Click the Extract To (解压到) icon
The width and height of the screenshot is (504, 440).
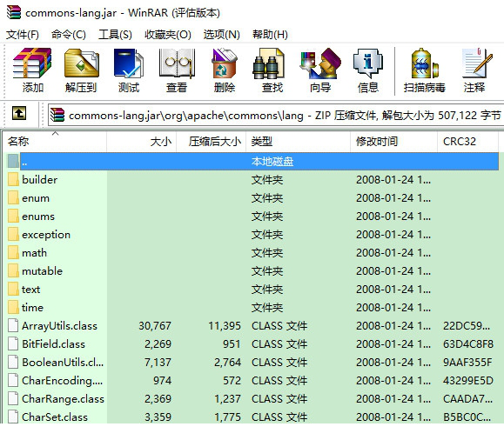[x=81, y=63]
